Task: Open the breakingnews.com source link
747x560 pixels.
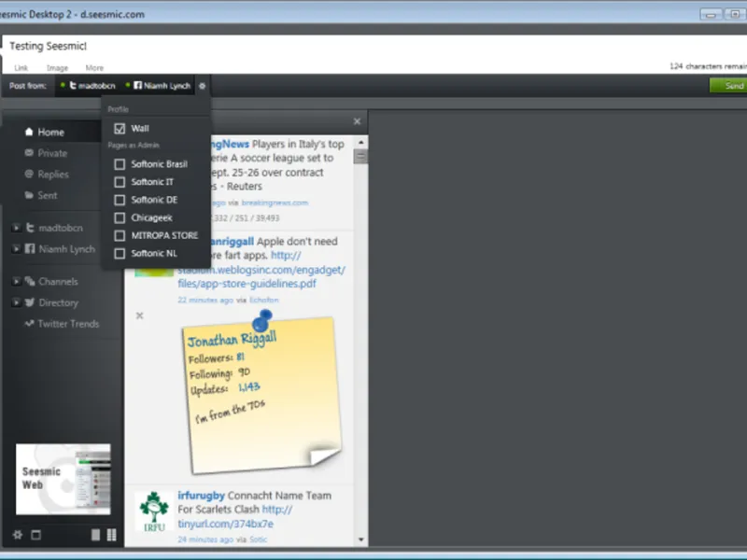Action: point(275,203)
